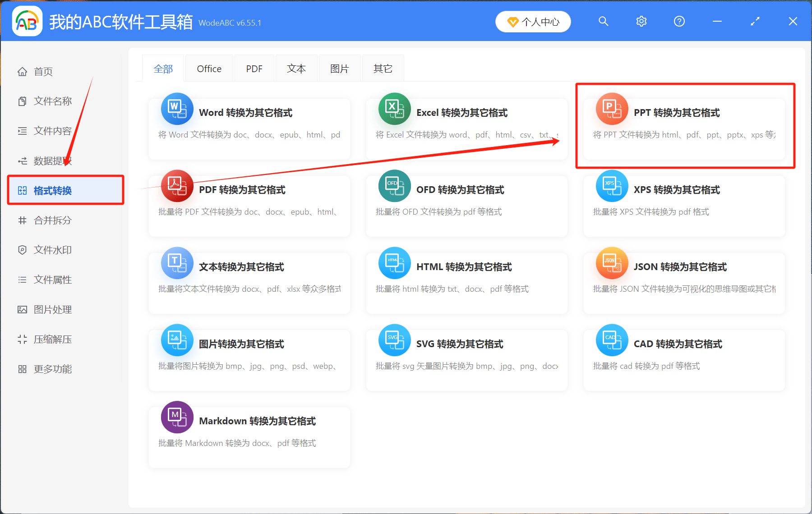Open the settings gear icon
The image size is (812, 514).
click(x=641, y=21)
